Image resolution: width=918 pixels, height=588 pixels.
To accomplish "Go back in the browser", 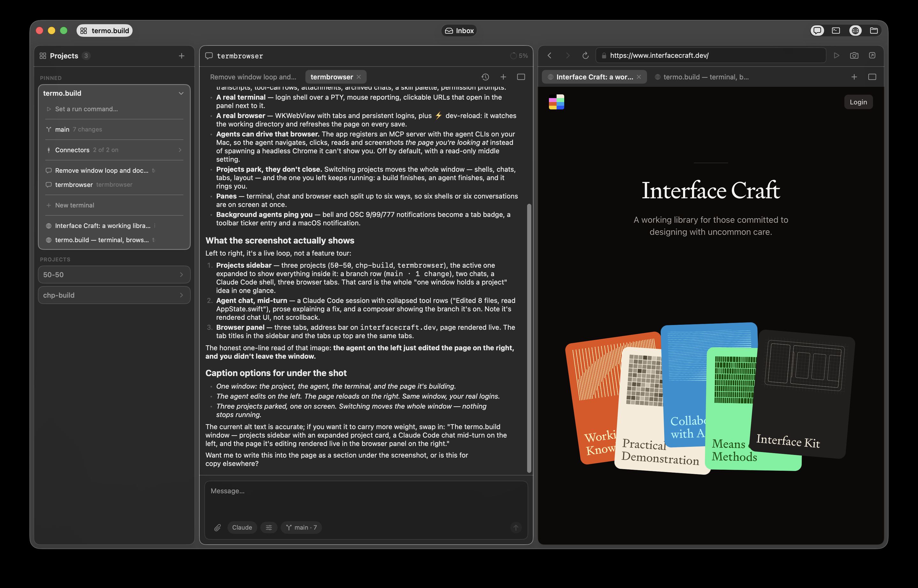I will (x=550, y=55).
